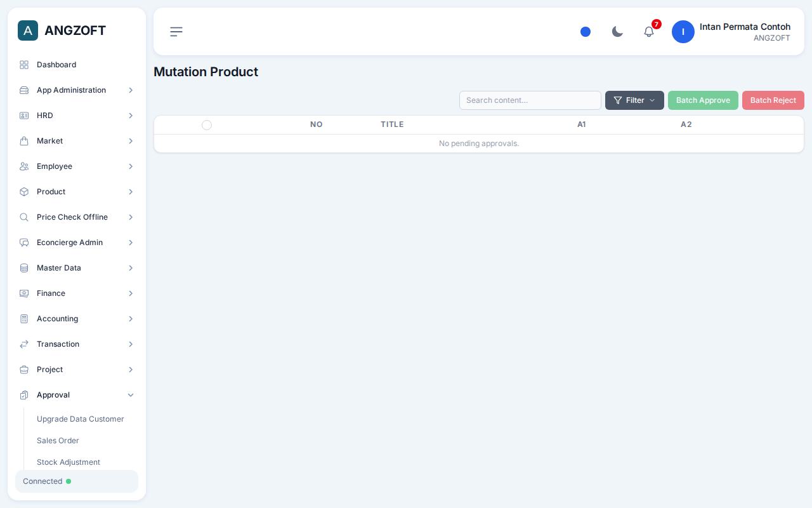Click the No pending approvals message
812x508 pixels.
coord(479,144)
